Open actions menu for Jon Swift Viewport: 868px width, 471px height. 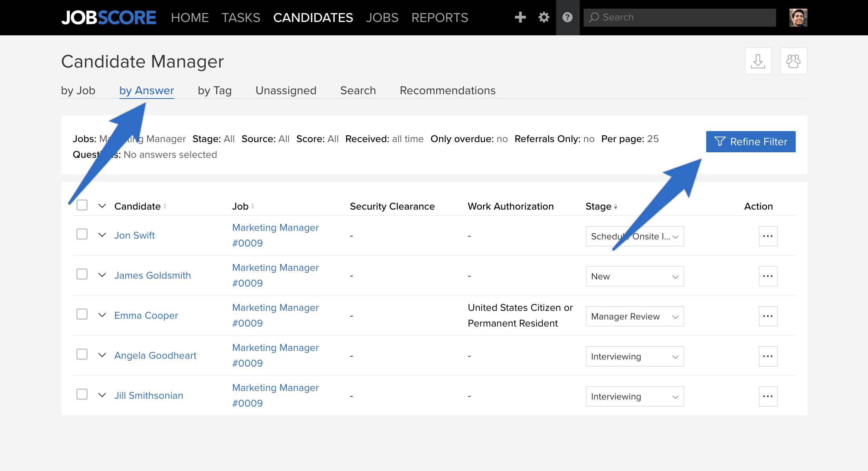(x=768, y=236)
